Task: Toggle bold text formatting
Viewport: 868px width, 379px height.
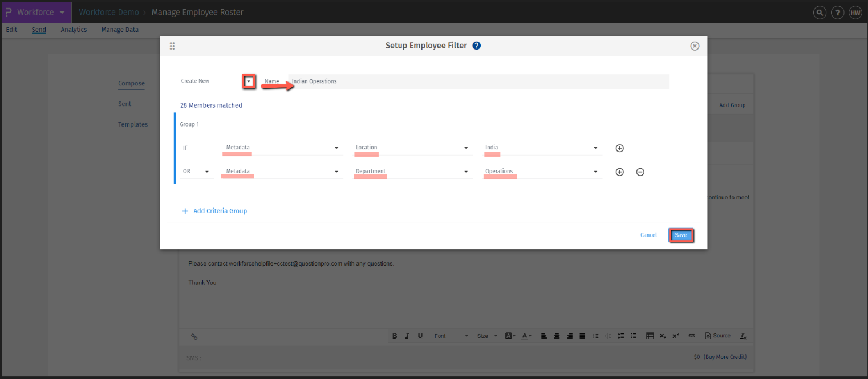Action: [x=394, y=336]
